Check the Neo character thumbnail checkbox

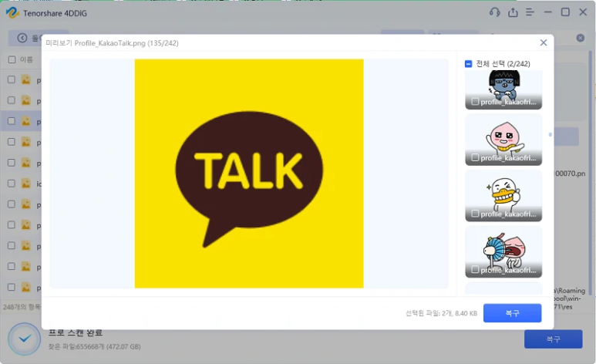pos(475,102)
